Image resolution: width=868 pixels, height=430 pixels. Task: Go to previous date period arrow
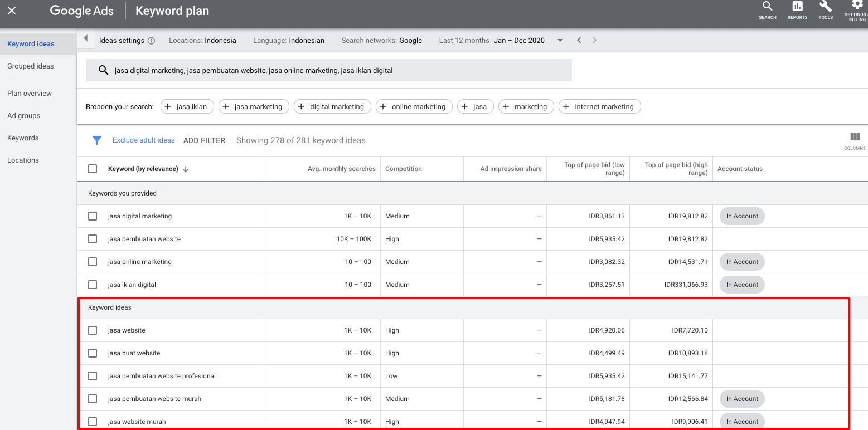click(x=579, y=40)
